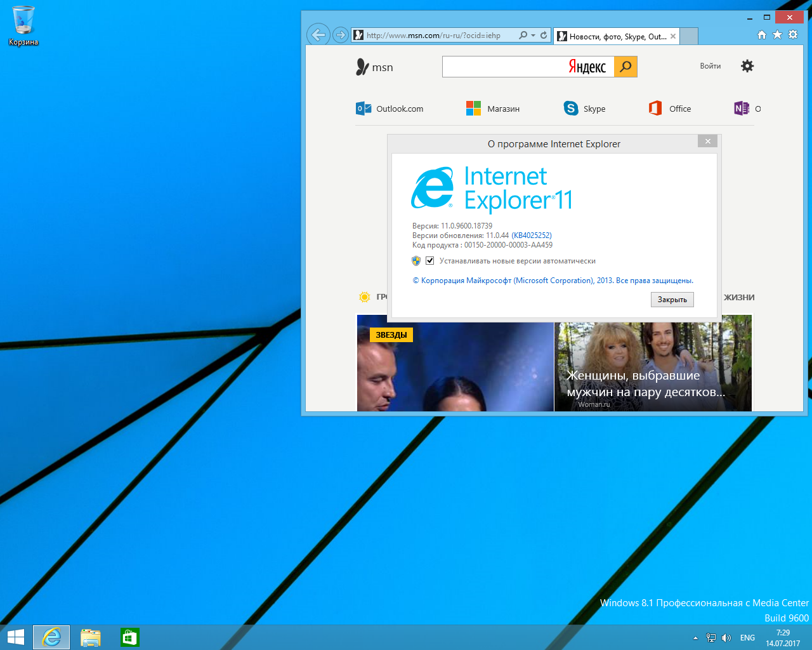Screen dimensions: 812x650
Task: Click the search magnifier in address bar
Action: pyautogui.click(x=523, y=36)
